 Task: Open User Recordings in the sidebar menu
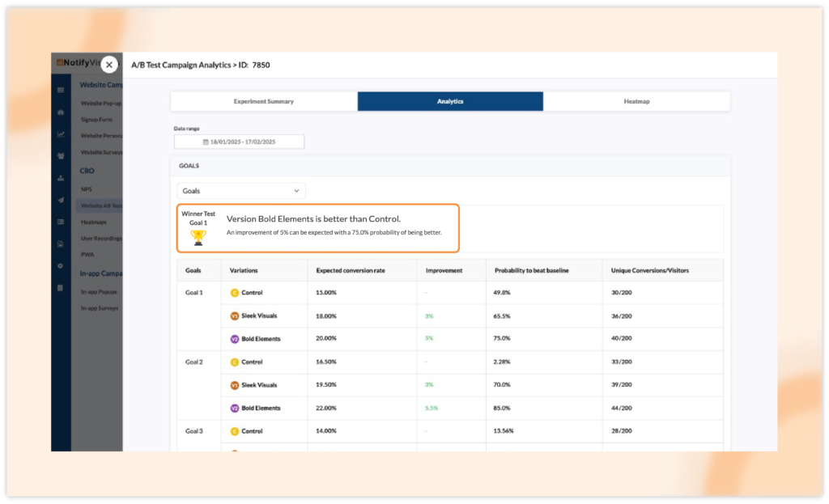(101, 239)
